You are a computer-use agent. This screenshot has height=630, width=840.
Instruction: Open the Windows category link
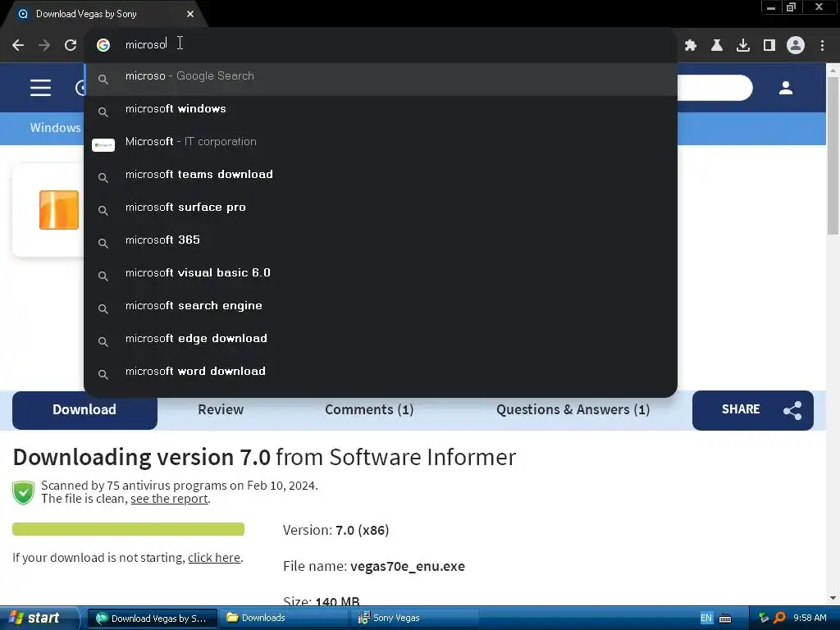[x=55, y=128]
